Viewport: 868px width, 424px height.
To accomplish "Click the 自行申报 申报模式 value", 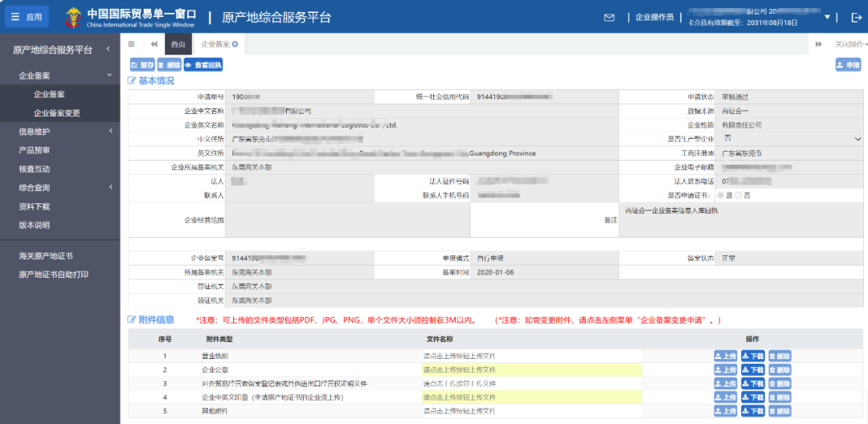I will (x=490, y=258).
